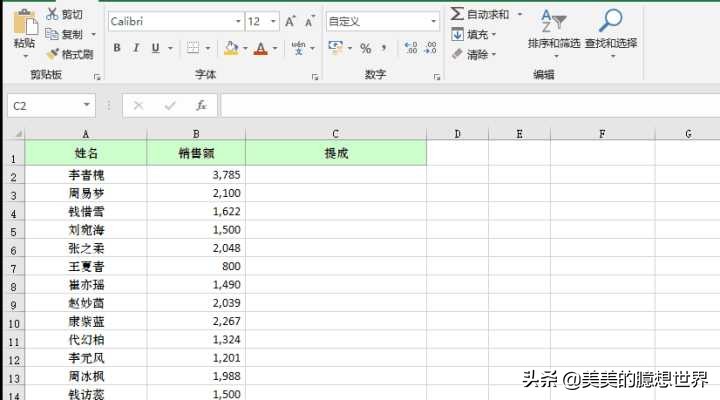Click the cell containing 3,785

(x=196, y=175)
